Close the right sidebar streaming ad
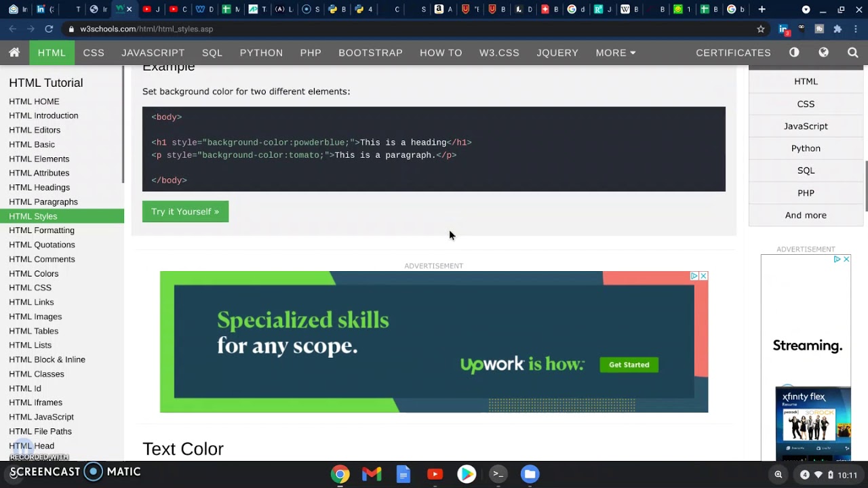The width and height of the screenshot is (868, 488). 846,259
